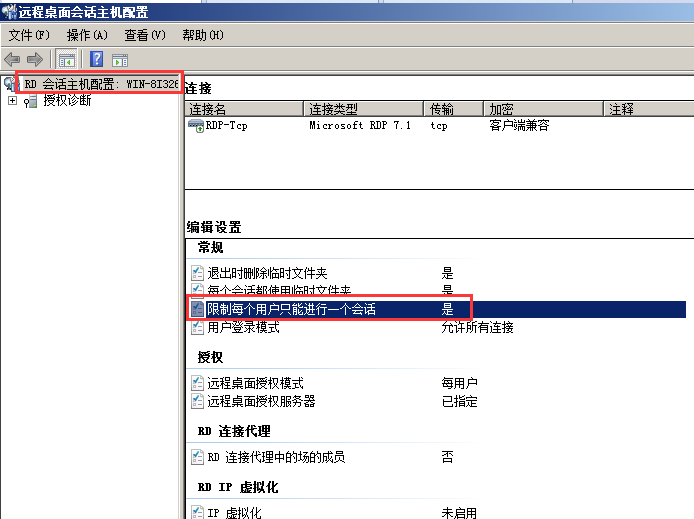This screenshot has width=694, height=519.
Task: Click the RDP-Tcp connection icon
Action: [x=196, y=126]
